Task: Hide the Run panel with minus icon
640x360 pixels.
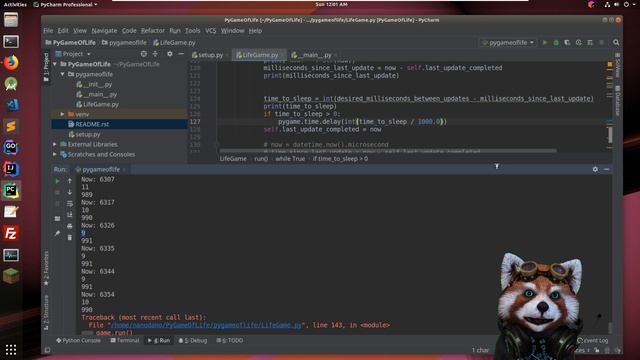Action: [607, 169]
